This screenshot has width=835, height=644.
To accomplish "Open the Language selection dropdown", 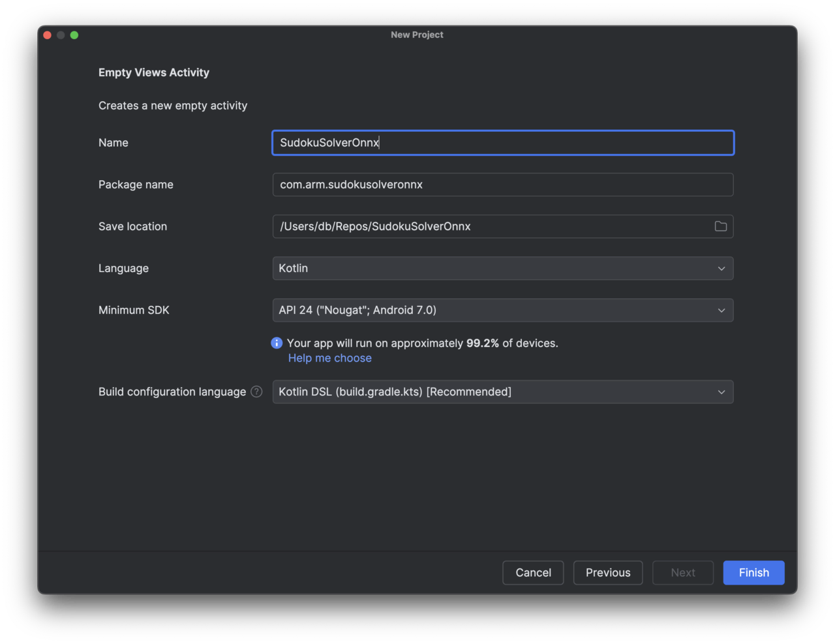I will click(502, 268).
